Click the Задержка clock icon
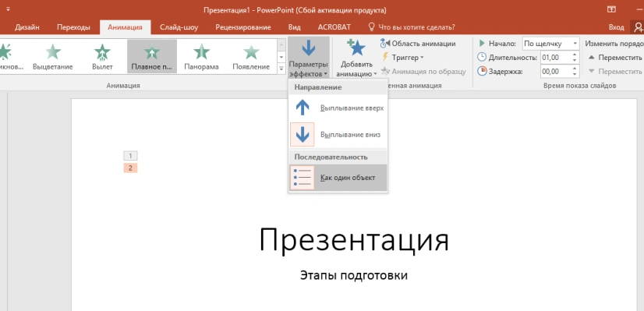This screenshot has height=311, width=644. (482, 71)
